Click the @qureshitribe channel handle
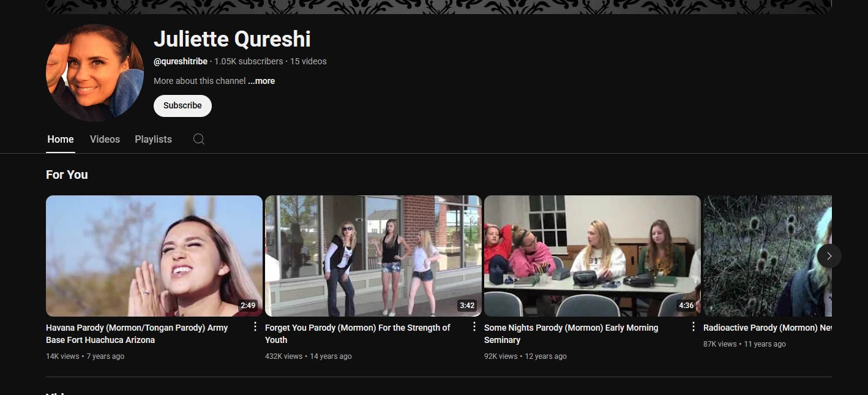Screen dimensions: 868x395 click(x=181, y=61)
